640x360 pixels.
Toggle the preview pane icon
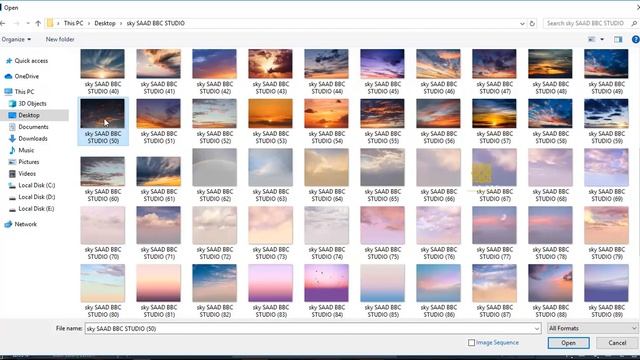pyautogui.click(x=618, y=39)
